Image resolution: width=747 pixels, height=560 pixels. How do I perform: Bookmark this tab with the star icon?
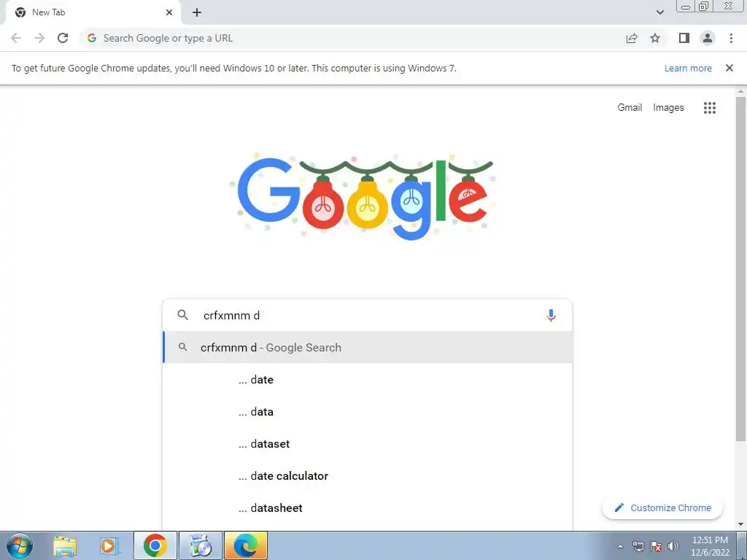(655, 38)
